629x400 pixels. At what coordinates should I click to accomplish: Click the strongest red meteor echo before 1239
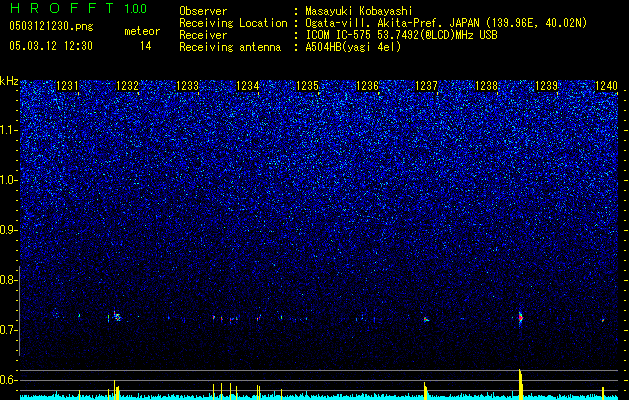(x=520, y=318)
